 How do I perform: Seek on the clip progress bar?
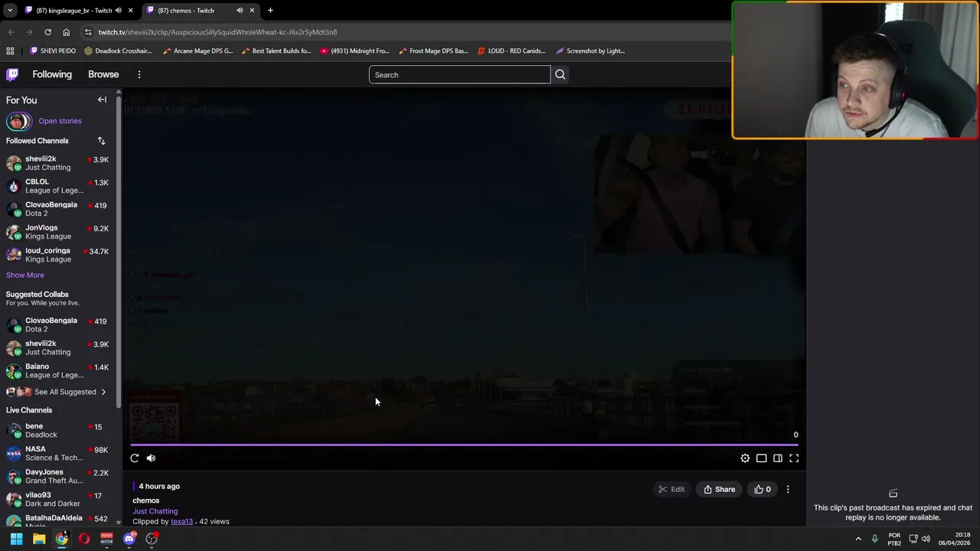point(464,444)
